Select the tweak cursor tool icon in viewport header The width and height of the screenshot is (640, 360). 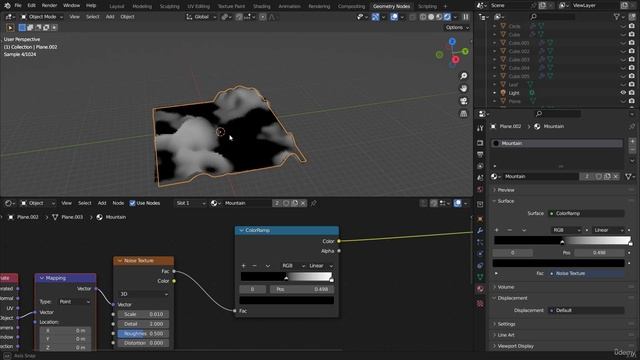tap(10, 27)
